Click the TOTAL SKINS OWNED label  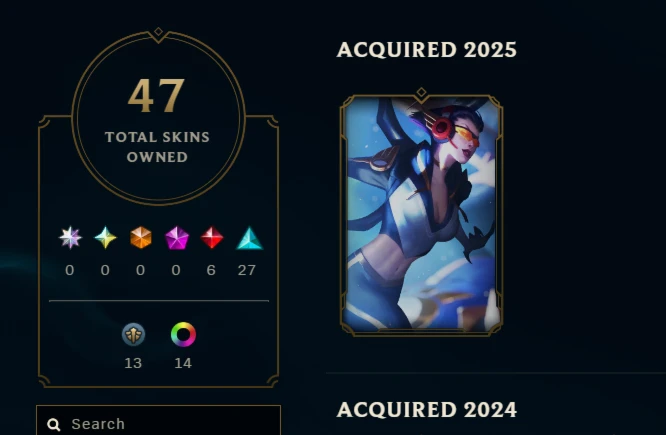pyautogui.click(x=157, y=147)
